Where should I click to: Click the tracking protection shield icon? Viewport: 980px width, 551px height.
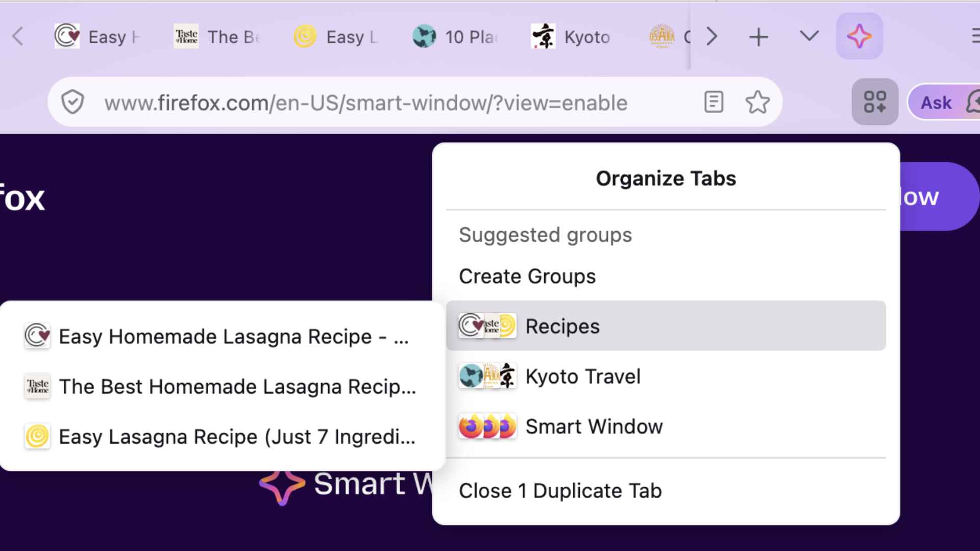[72, 103]
